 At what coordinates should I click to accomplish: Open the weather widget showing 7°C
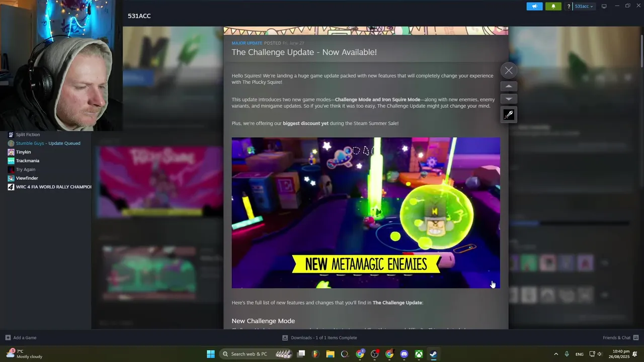(x=24, y=353)
